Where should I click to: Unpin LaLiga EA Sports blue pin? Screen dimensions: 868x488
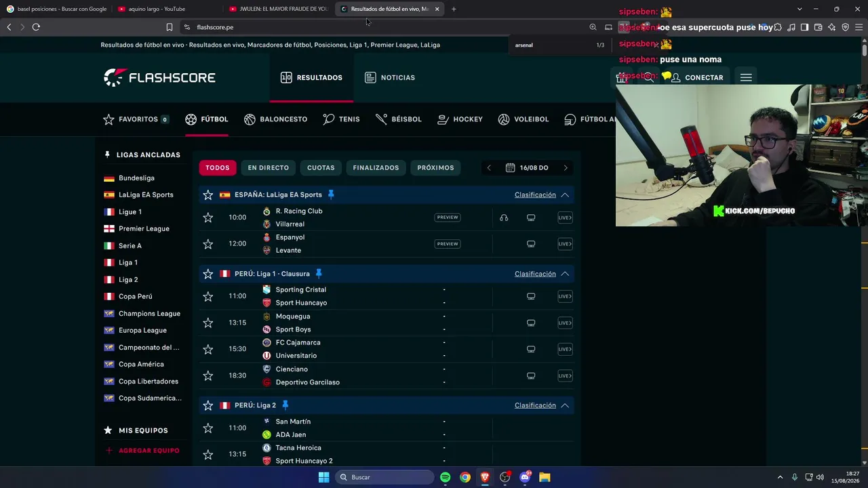coord(331,195)
